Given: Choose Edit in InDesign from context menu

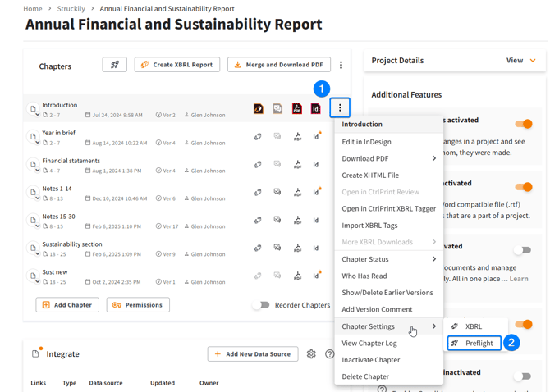Looking at the screenshot, I should (x=366, y=142).
